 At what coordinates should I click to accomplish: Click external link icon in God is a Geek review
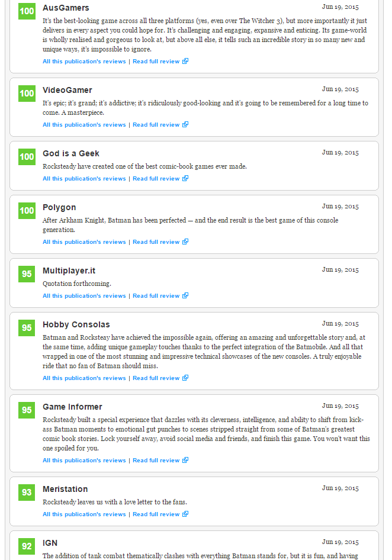tap(185, 179)
